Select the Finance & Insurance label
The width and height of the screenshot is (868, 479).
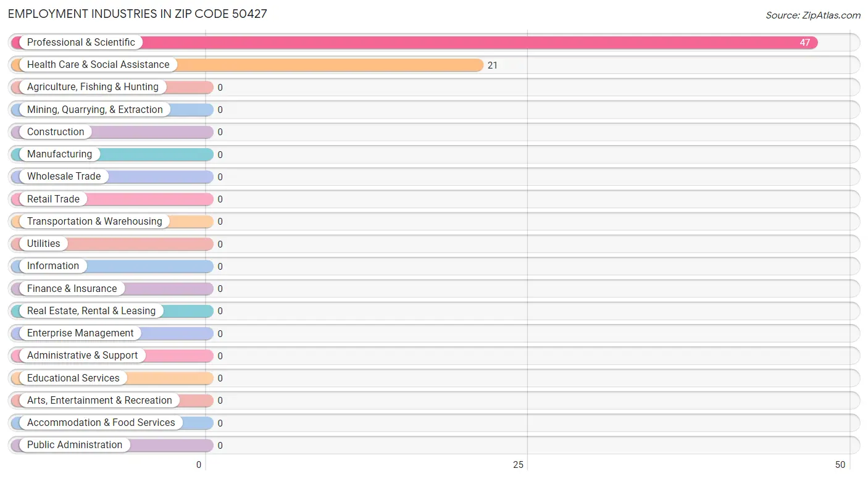72,288
